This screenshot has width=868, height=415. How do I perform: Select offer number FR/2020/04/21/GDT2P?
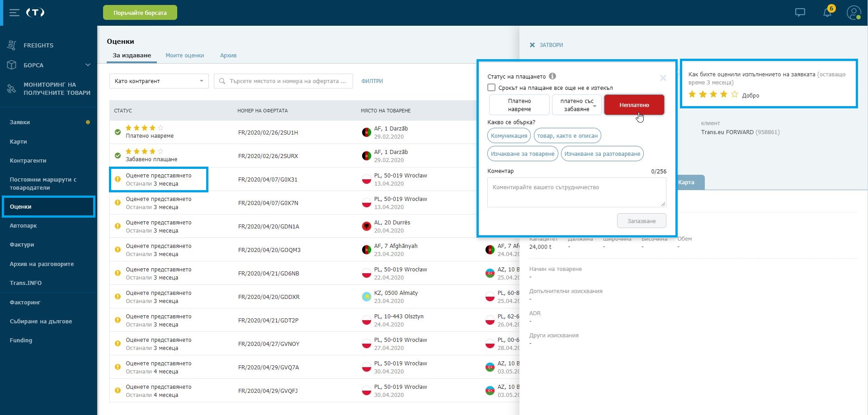click(269, 320)
